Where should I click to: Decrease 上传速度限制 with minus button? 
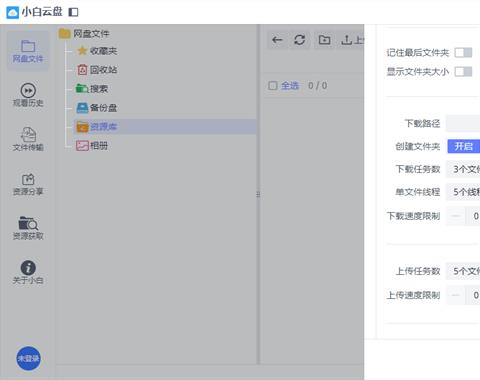(x=455, y=295)
